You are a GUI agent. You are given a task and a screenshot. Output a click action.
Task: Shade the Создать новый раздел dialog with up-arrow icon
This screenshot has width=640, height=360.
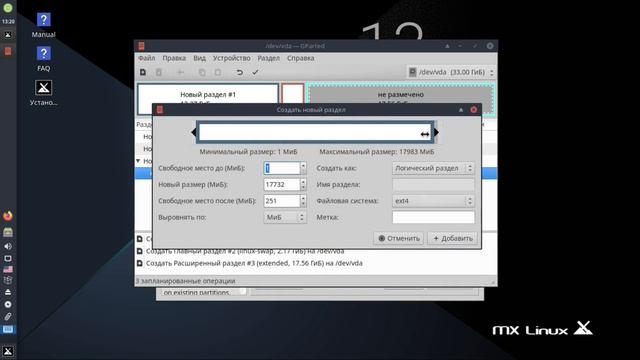tap(461, 109)
